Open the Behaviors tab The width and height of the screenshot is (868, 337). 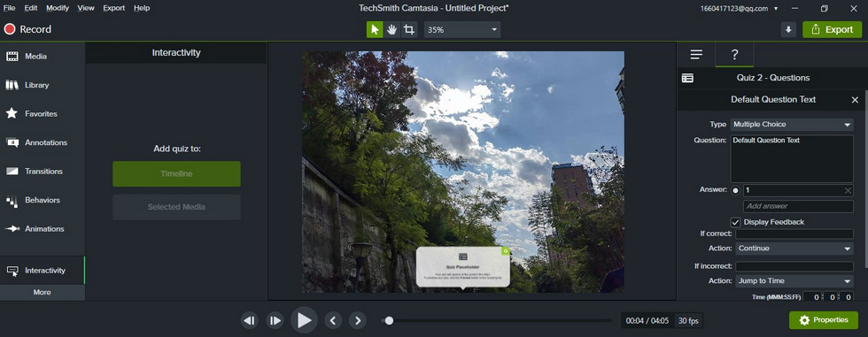click(43, 200)
